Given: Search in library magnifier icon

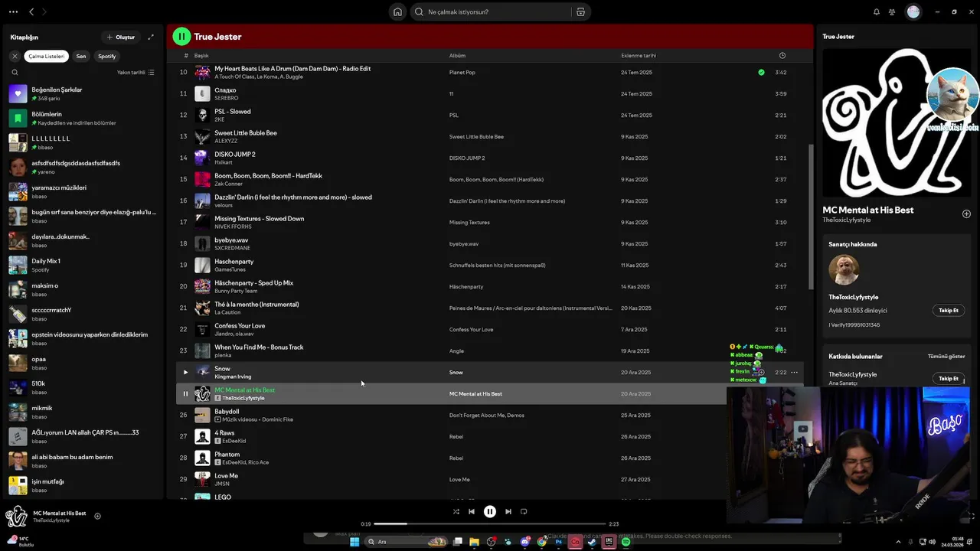Looking at the screenshot, I should point(15,73).
